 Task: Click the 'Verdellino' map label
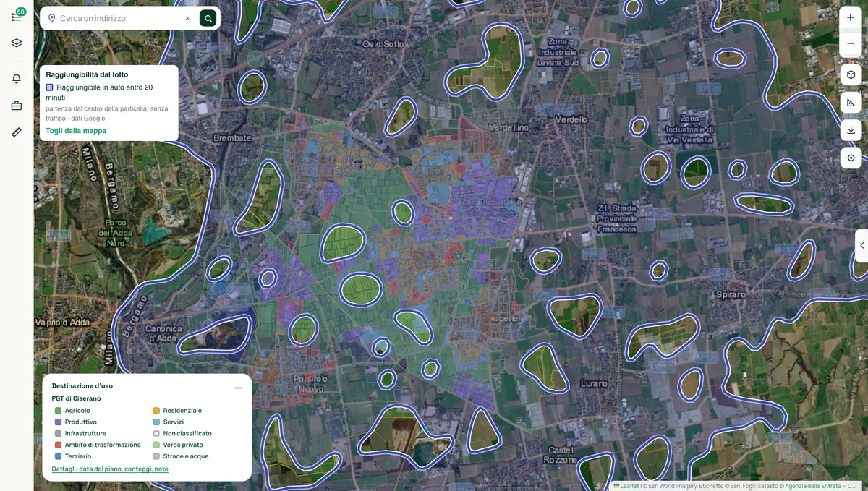tap(509, 127)
